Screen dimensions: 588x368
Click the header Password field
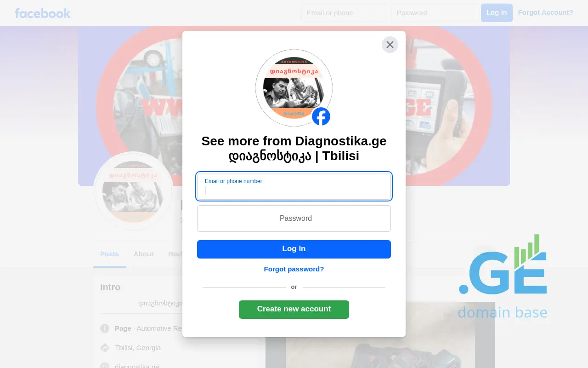(x=434, y=13)
